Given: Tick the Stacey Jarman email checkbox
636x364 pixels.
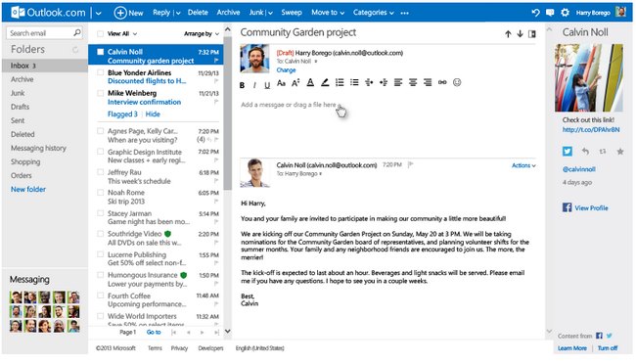Looking at the screenshot, I should point(100,213).
